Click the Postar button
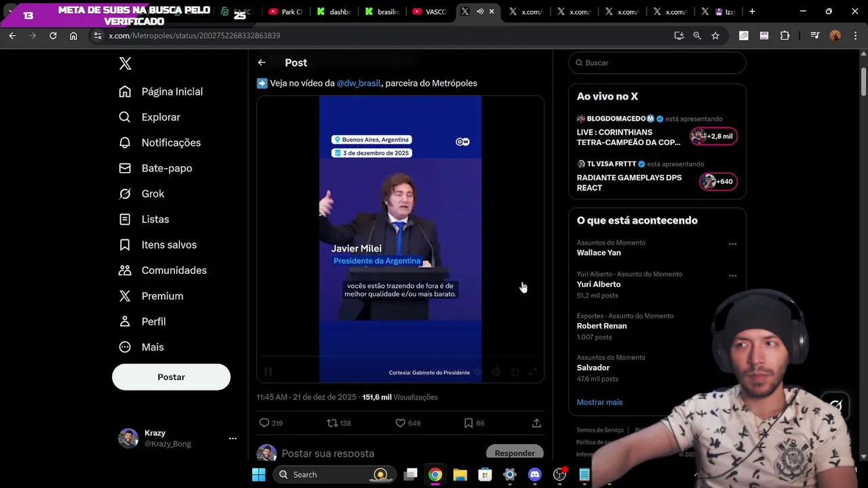 171,377
